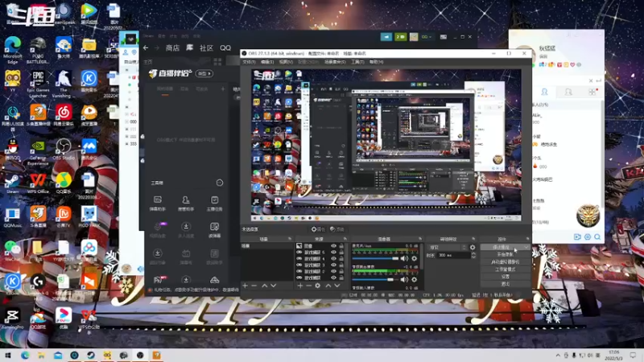Image resolution: width=644 pixels, height=362 pixels.
Task: Toggle visibility of Game Capture 5 source
Action: (x=333, y=253)
